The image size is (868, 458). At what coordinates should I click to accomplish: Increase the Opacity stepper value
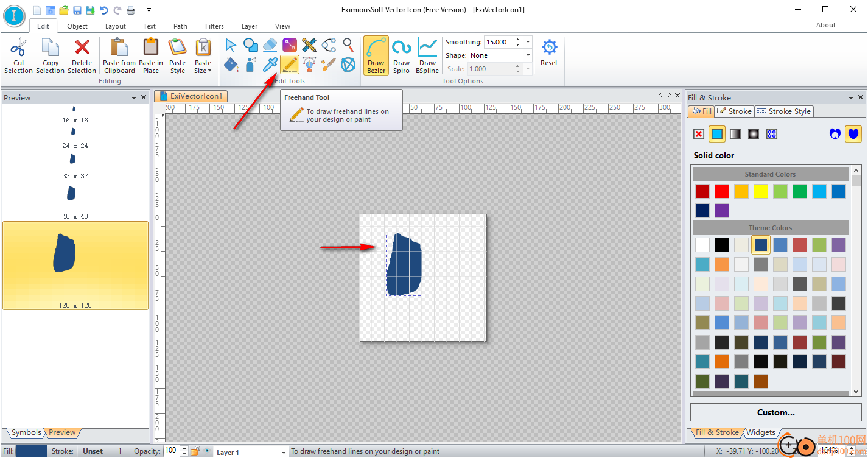tap(184, 448)
